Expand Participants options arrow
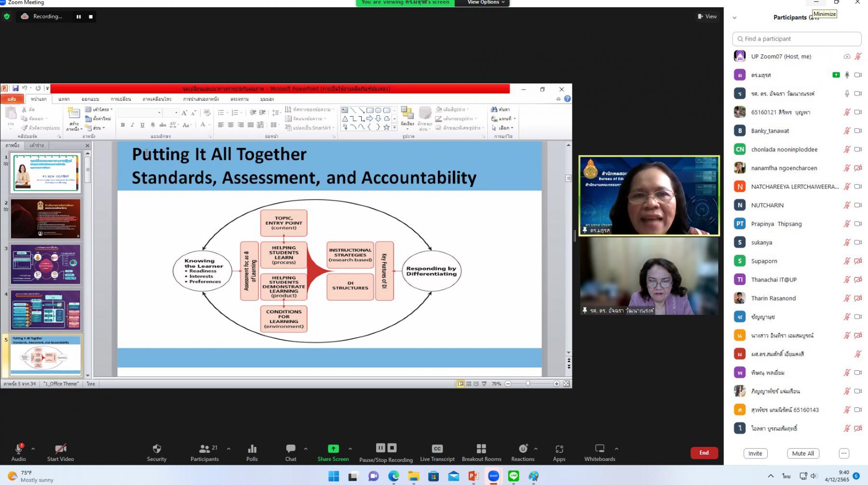This screenshot has width=868, height=485. click(229, 449)
